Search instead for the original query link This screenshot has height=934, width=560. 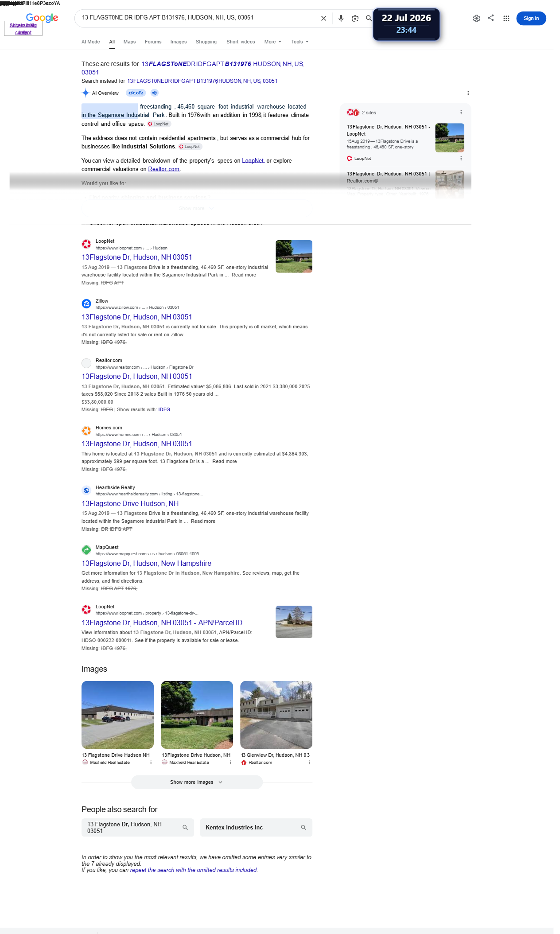[202, 81]
